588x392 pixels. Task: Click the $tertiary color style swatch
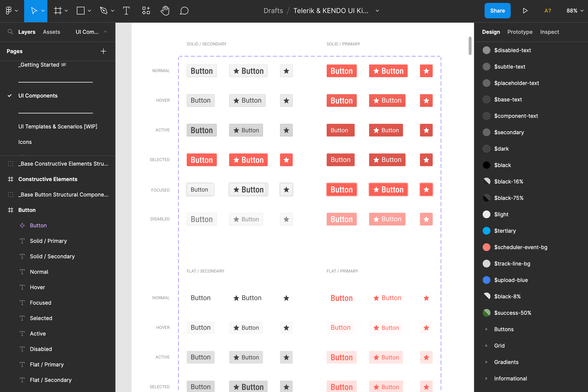point(486,231)
